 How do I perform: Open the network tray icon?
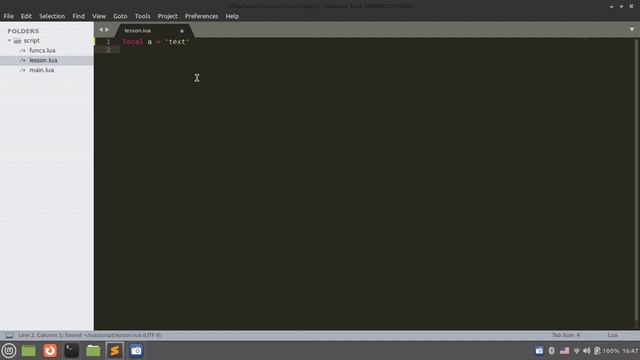(x=576, y=351)
